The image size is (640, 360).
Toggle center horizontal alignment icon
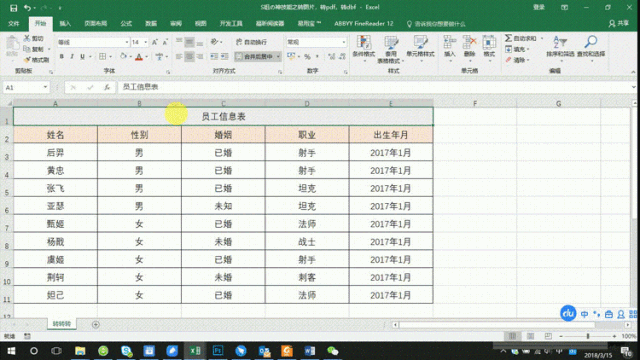(189, 57)
